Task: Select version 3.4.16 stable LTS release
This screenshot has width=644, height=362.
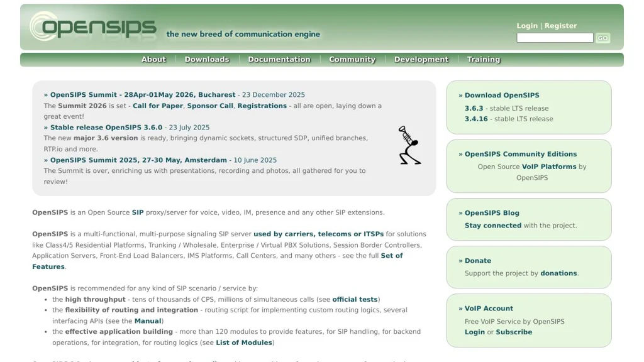Action: coord(476,119)
